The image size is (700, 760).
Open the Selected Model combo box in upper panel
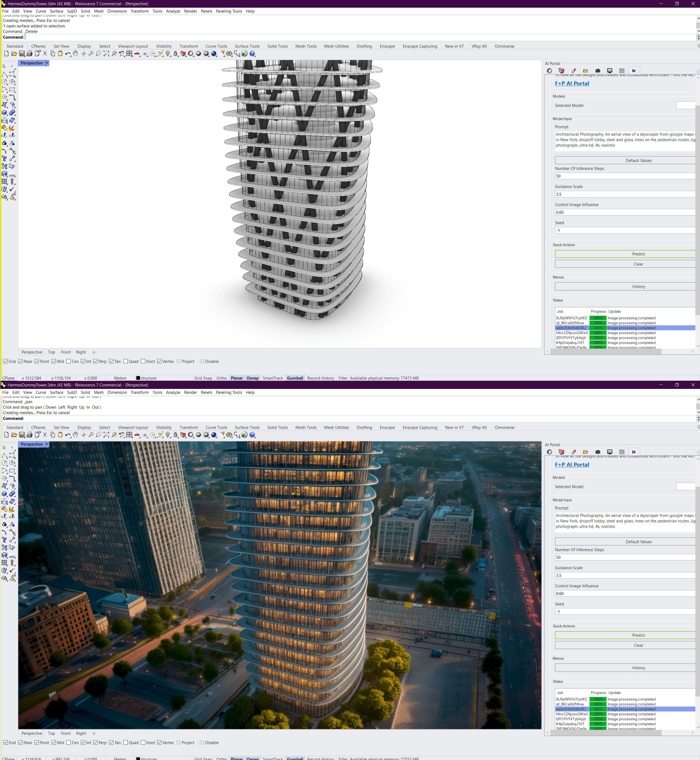point(686,105)
